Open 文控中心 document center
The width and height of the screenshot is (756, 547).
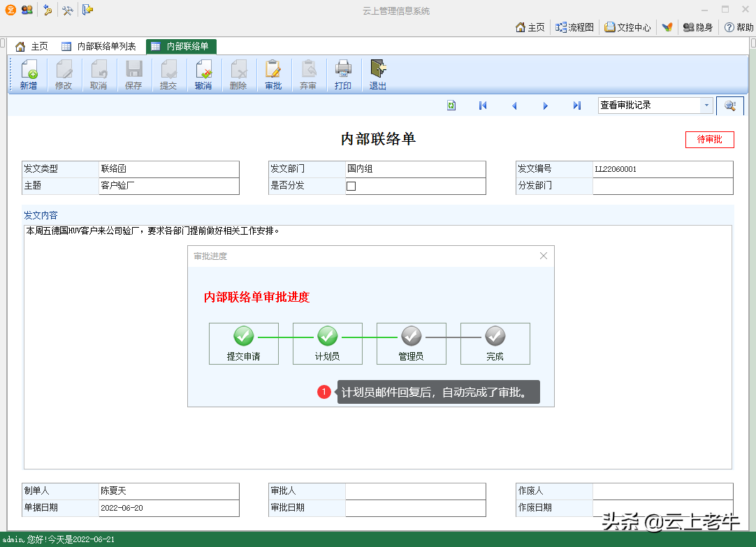click(x=627, y=27)
